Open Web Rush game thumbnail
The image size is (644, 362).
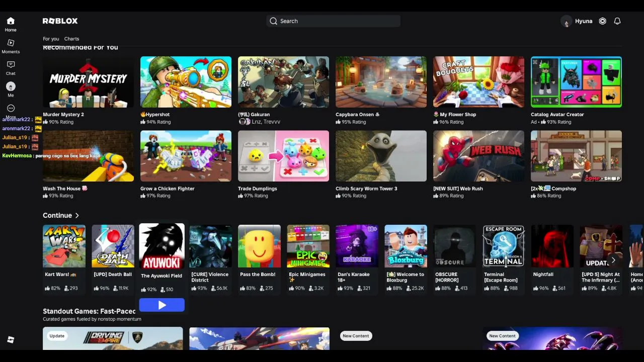pos(478,156)
